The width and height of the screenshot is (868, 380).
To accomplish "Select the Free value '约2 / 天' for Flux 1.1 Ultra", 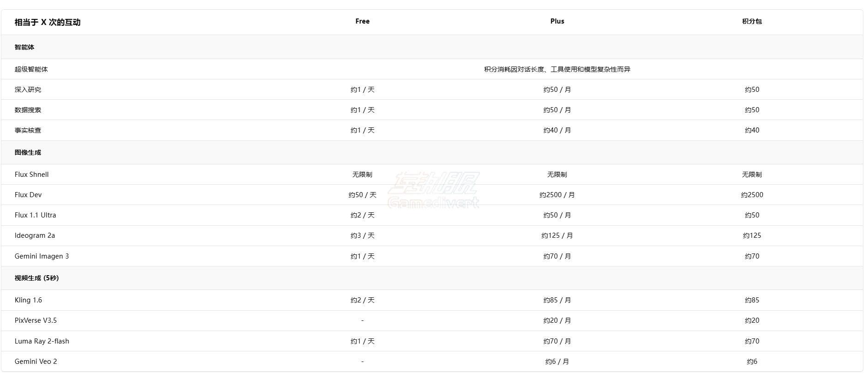I will [362, 215].
